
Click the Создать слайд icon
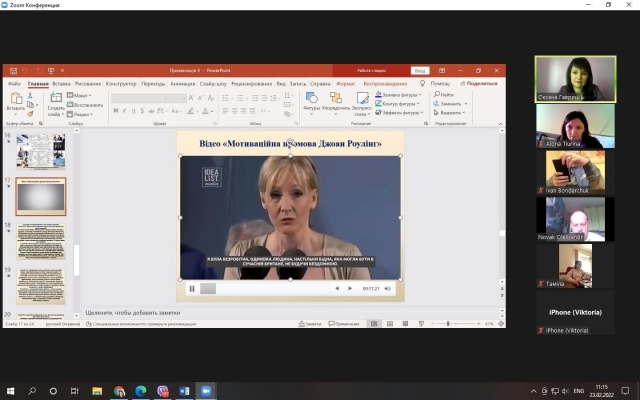pos(56,99)
